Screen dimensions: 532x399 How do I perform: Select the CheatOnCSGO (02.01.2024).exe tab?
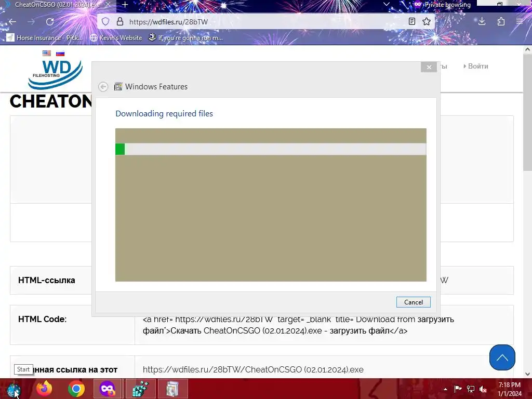(58, 5)
